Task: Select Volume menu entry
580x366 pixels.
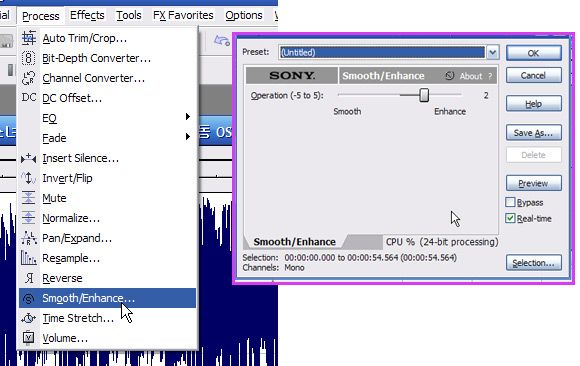Action: click(x=107, y=338)
